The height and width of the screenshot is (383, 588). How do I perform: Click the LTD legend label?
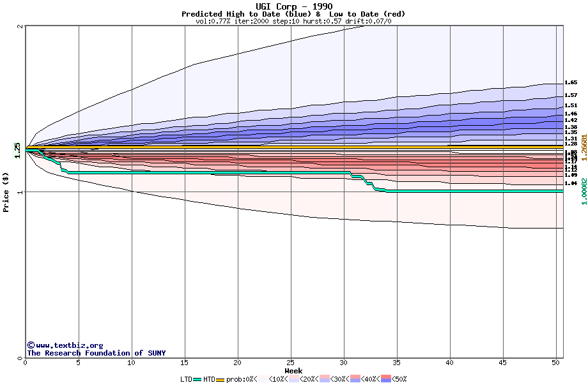[x=186, y=379]
